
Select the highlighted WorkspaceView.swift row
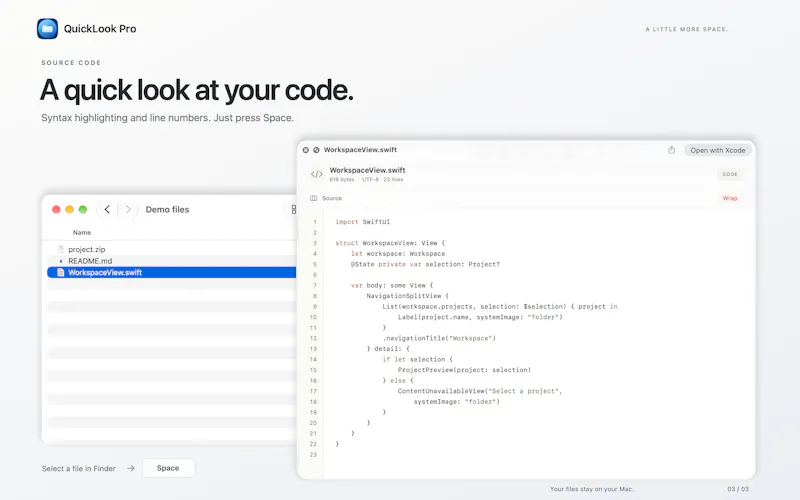(x=171, y=272)
